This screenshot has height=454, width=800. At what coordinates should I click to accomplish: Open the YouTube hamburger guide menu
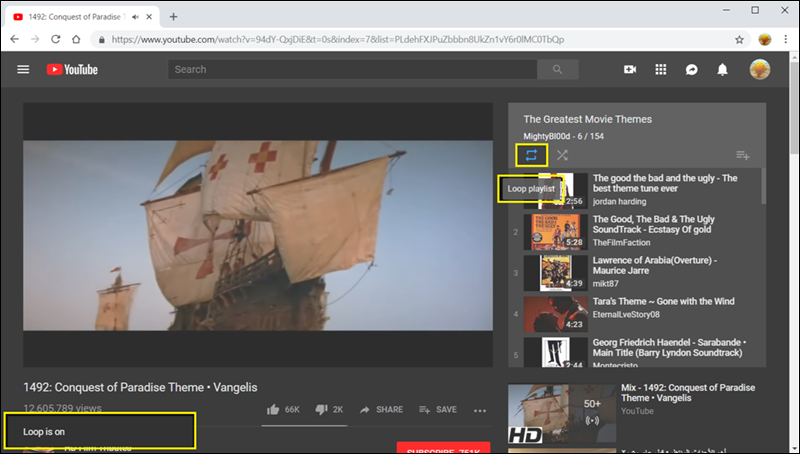[x=23, y=69]
